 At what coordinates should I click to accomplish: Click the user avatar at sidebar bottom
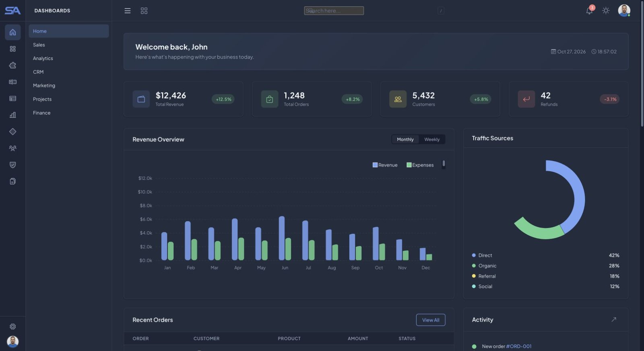coord(13,342)
